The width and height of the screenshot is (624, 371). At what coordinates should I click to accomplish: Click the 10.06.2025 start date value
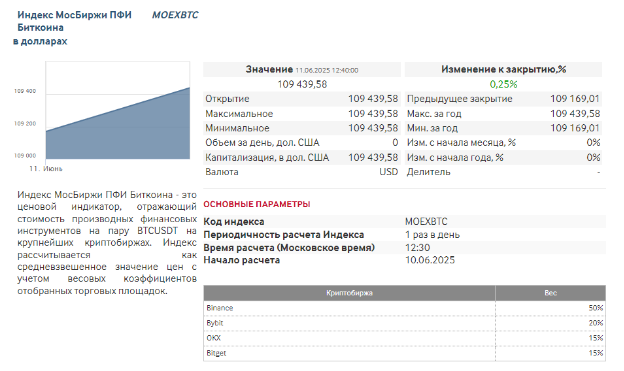click(430, 260)
